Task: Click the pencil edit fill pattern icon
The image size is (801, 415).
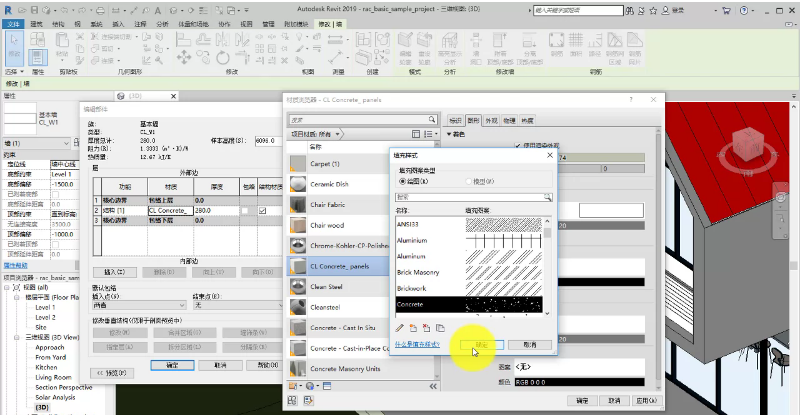Action: (x=400, y=327)
